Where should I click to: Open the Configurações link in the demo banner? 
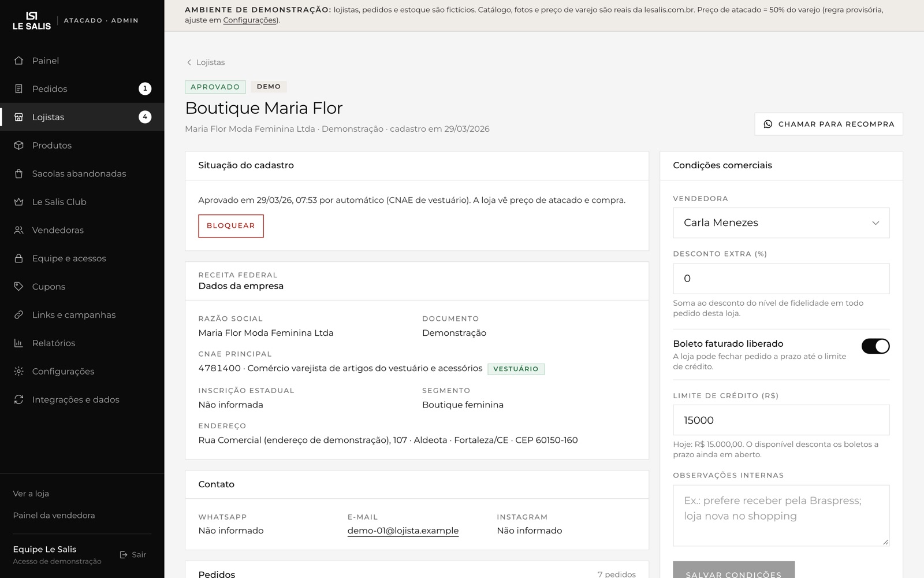coord(250,20)
